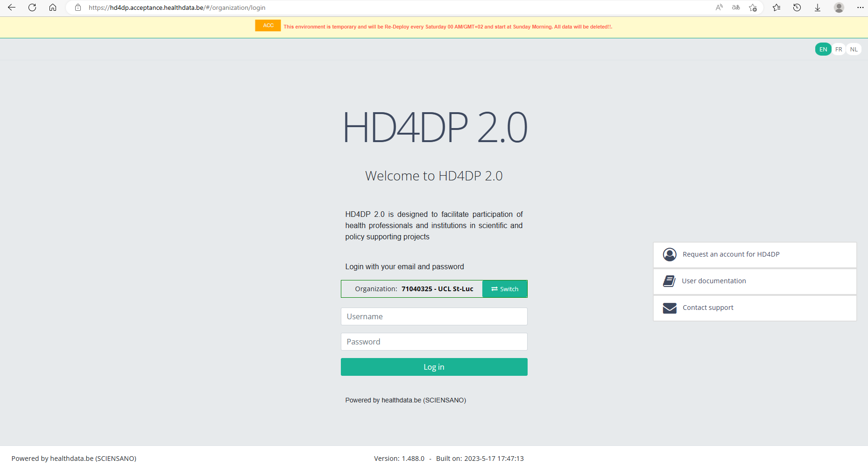Focus the Password input field

[x=434, y=342]
